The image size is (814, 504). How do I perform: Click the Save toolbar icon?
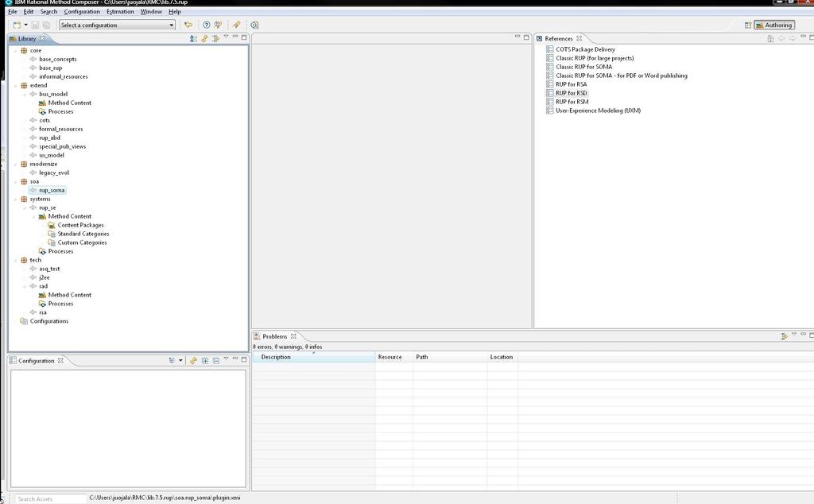(x=35, y=25)
